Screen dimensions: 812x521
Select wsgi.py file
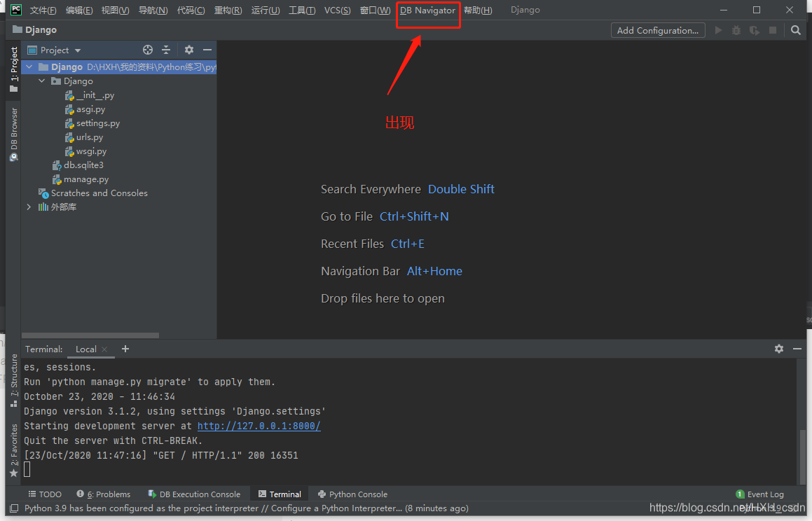86,151
